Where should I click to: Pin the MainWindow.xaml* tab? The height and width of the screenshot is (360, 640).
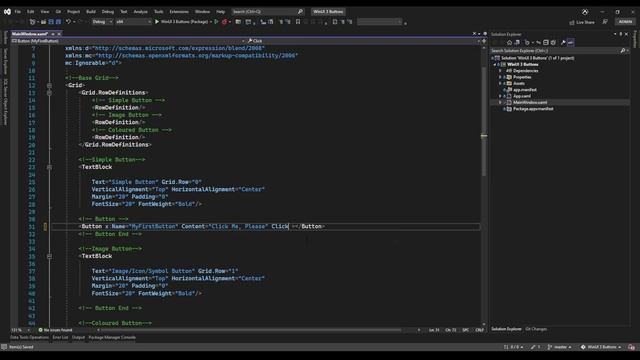53,34
